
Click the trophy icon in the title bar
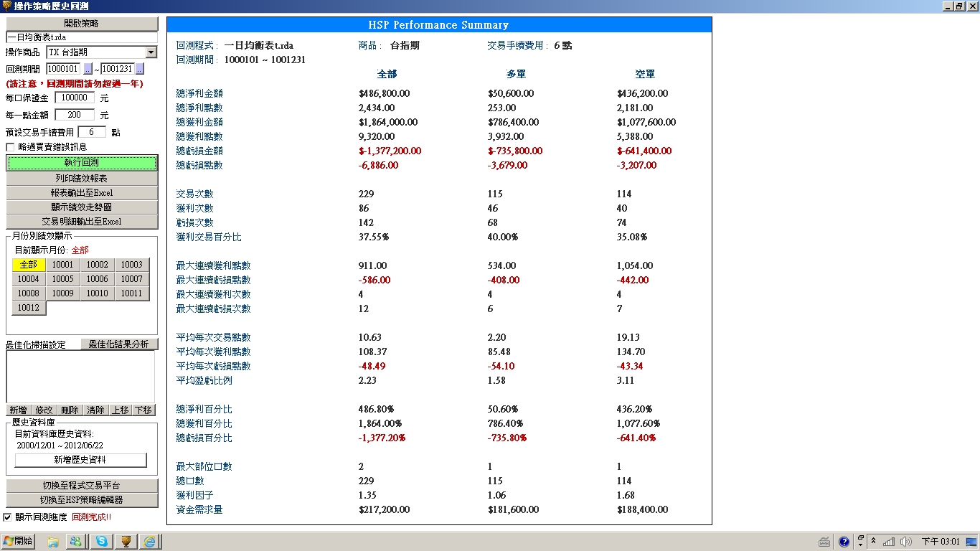6,6
